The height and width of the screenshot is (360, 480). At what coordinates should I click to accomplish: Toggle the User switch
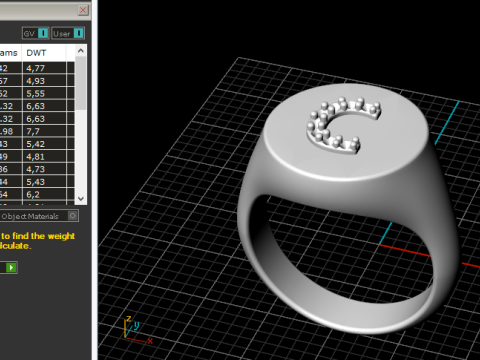click(68, 33)
